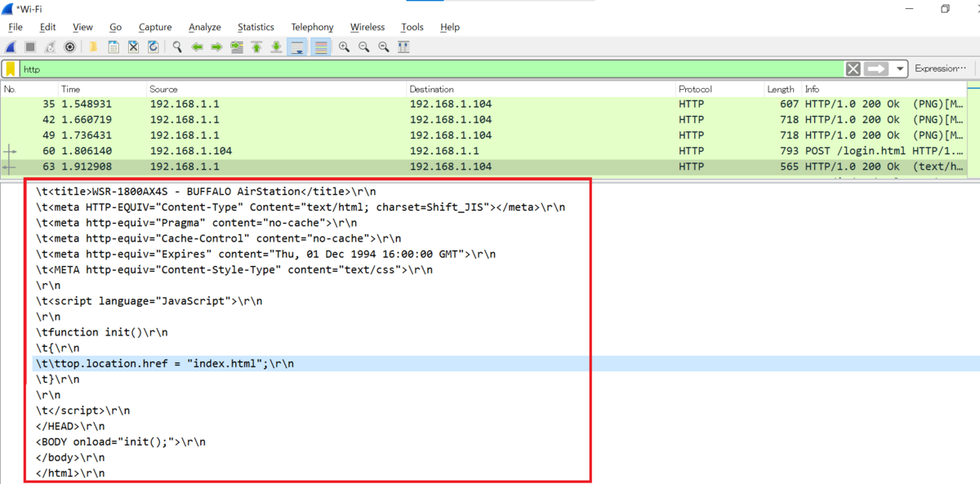Select the top.location.href index.html line

pos(506,363)
